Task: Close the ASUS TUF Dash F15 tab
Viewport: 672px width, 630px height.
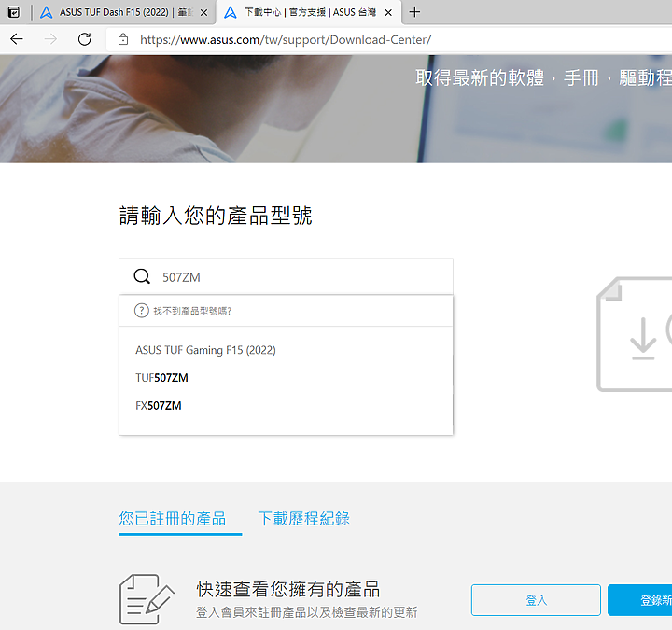Action: (204, 13)
